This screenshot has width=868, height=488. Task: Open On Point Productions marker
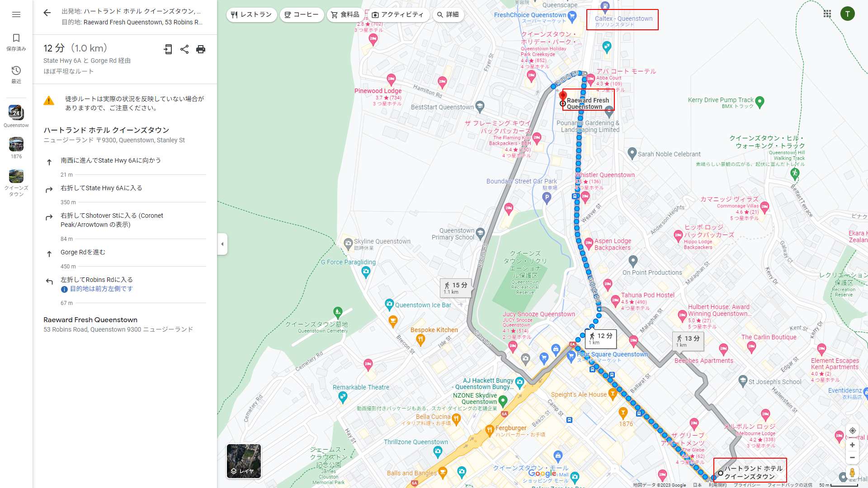[x=633, y=261]
